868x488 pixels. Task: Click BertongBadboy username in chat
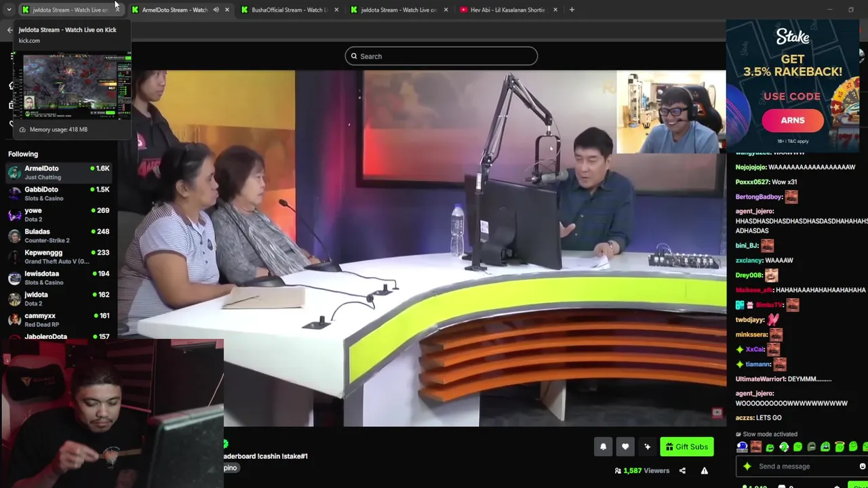[x=759, y=197]
